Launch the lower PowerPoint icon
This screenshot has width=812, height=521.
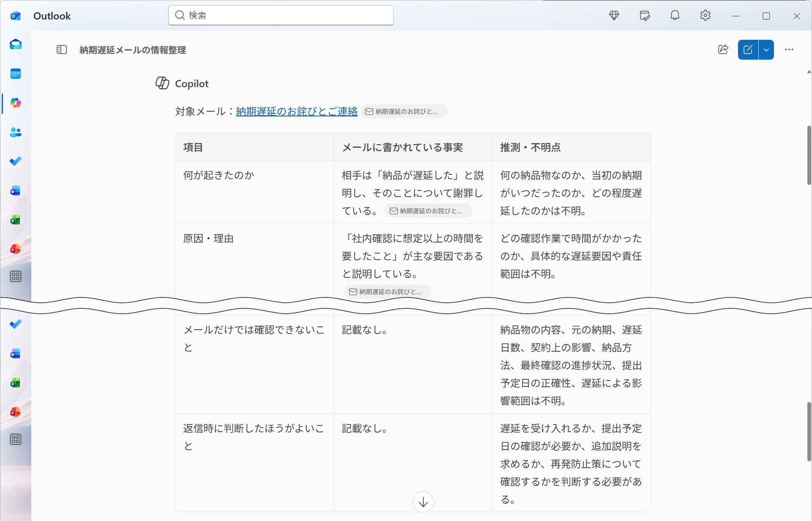16,412
